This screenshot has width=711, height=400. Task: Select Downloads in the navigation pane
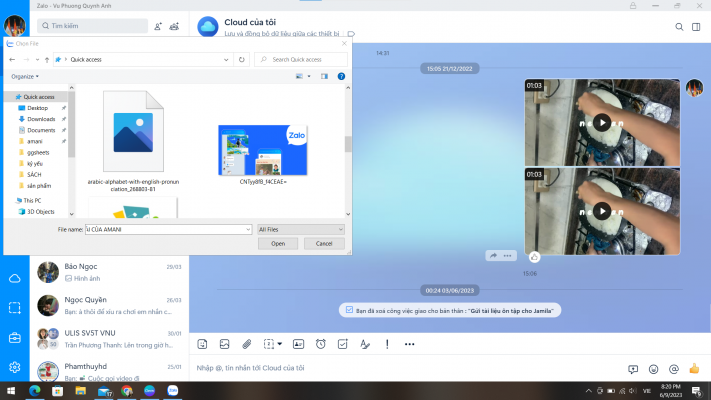[x=41, y=119]
